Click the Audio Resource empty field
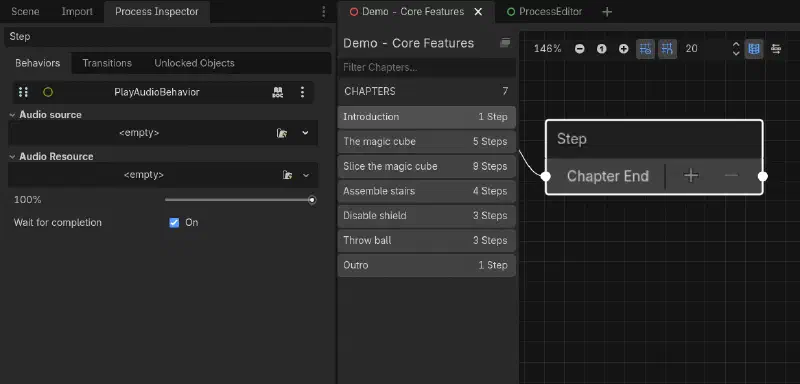Viewport: 800px width, 384px height. (143, 175)
